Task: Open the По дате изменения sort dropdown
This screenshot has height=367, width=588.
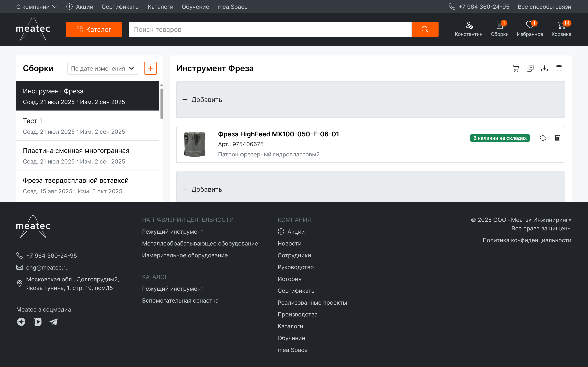Action: [103, 69]
